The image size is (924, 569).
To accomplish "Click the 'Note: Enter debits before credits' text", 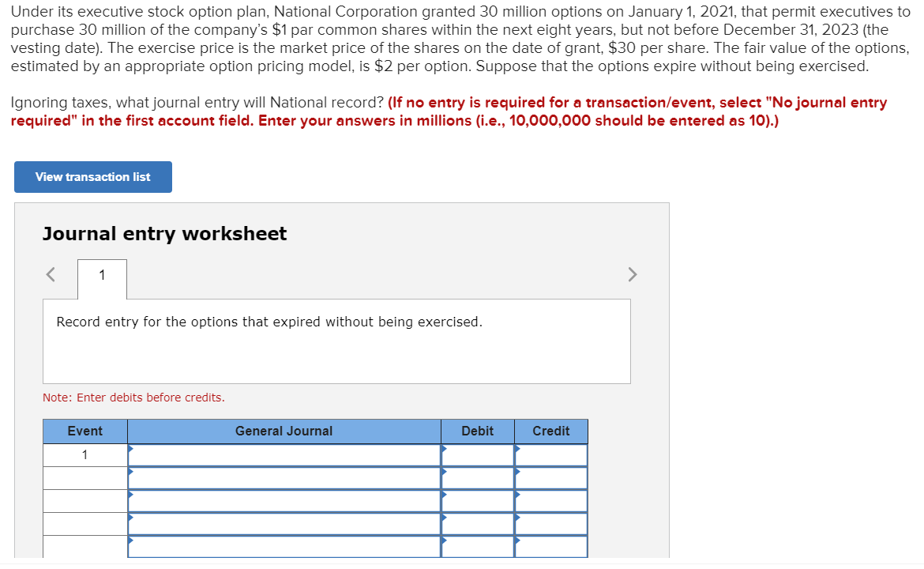I will click(x=133, y=398).
